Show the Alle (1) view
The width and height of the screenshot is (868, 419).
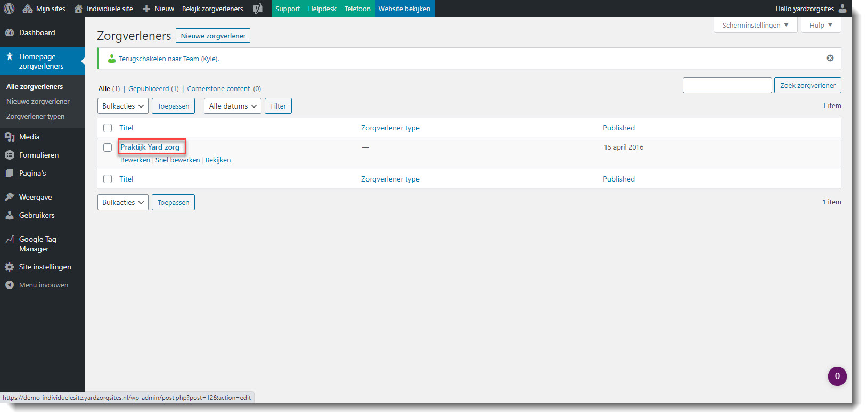(109, 88)
